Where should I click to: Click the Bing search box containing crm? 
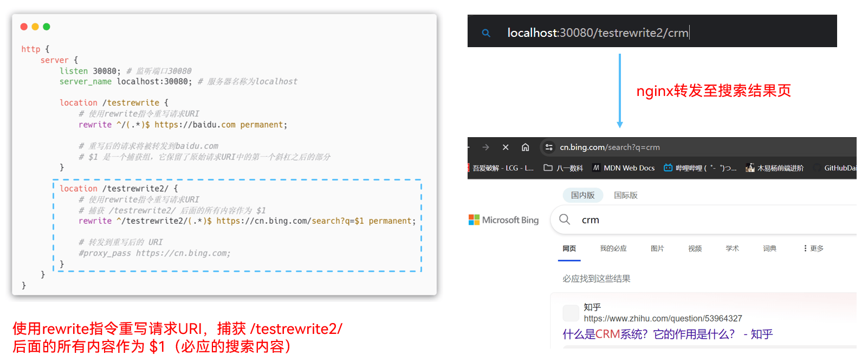click(704, 220)
